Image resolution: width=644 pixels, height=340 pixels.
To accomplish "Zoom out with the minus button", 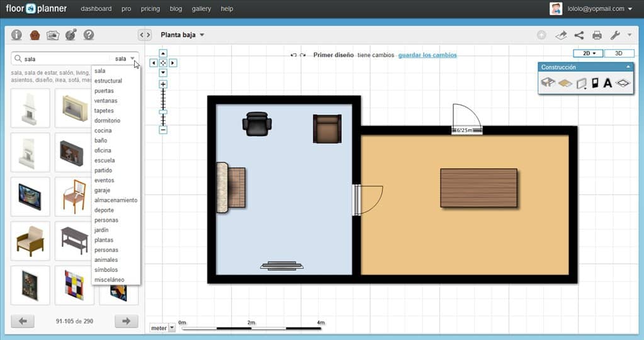I will (x=163, y=130).
